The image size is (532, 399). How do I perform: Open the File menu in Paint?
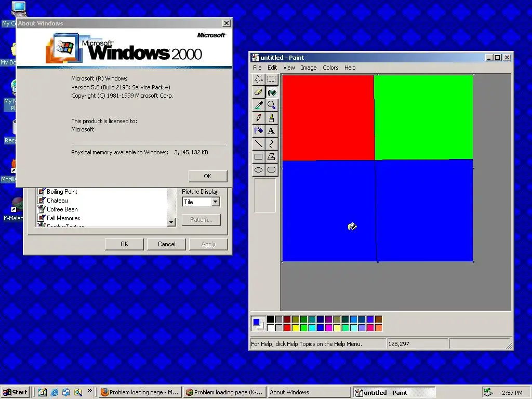click(257, 68)
